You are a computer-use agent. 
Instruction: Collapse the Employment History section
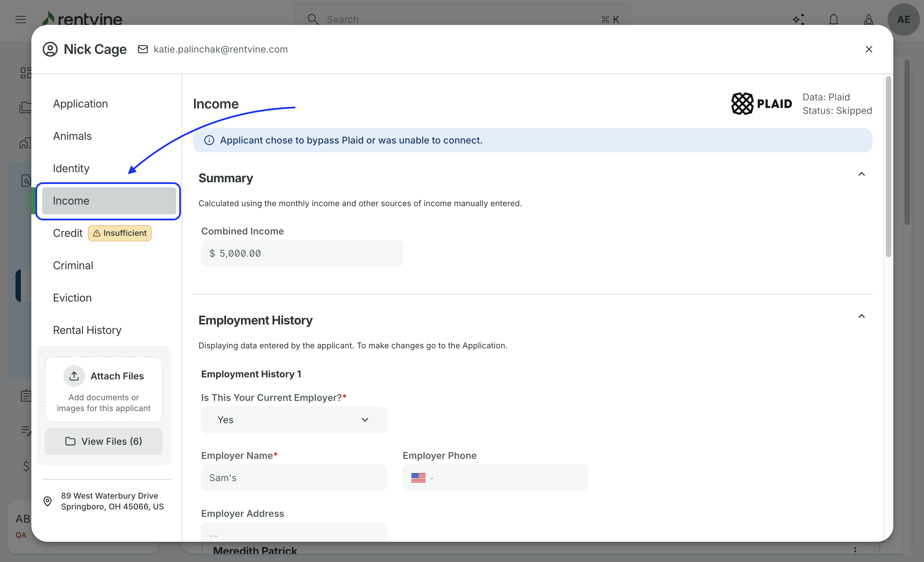(x=861, y=316)
